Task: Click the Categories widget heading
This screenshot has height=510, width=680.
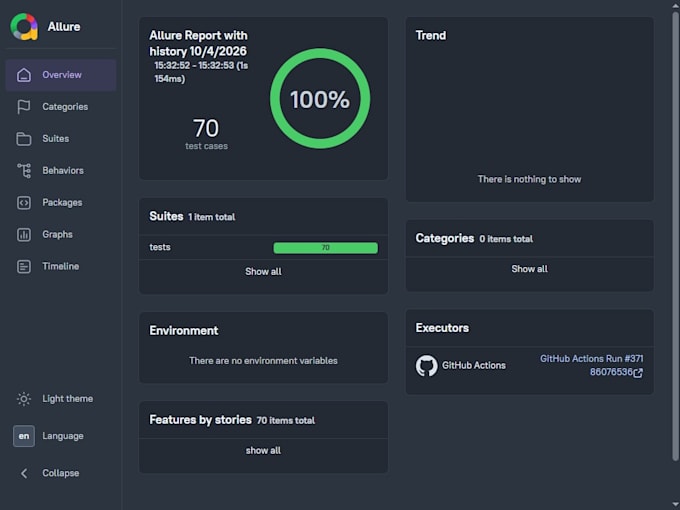Action: pos(445,239)
